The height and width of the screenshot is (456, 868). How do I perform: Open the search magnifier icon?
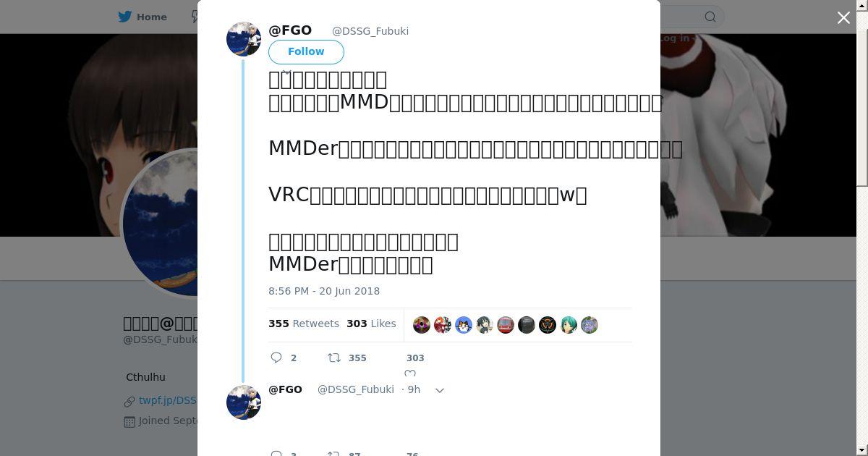tap(710, 17)
